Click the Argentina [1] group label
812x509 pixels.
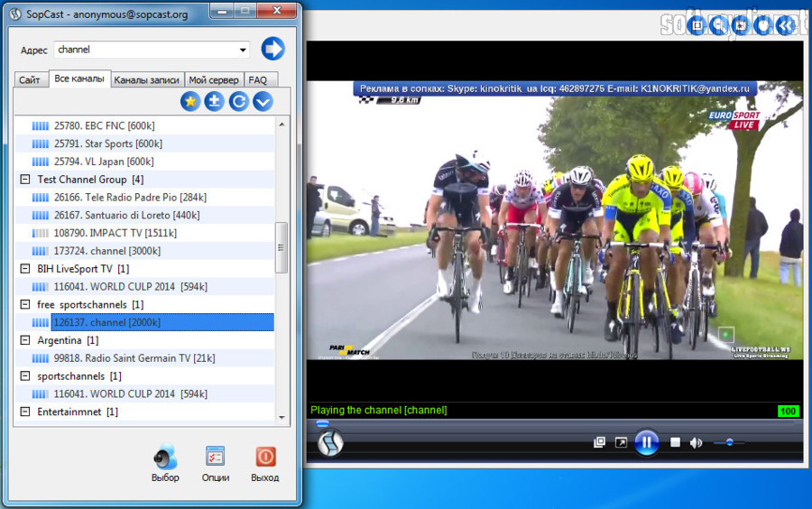68,340
